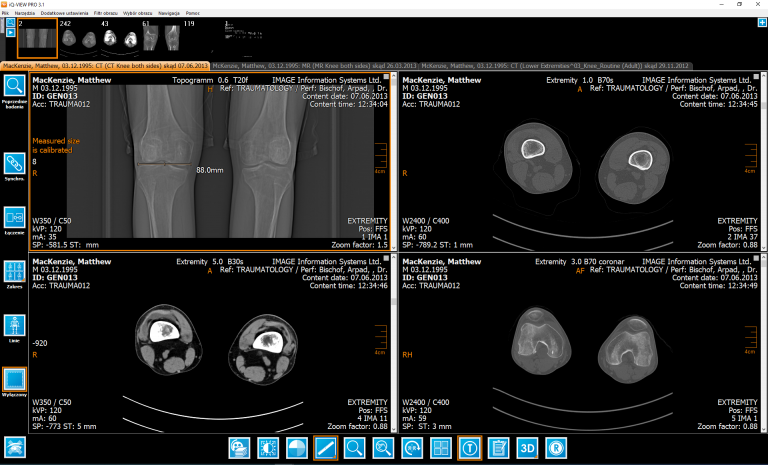
Task: Open the Pomoc menu
Action: (192, 13)
